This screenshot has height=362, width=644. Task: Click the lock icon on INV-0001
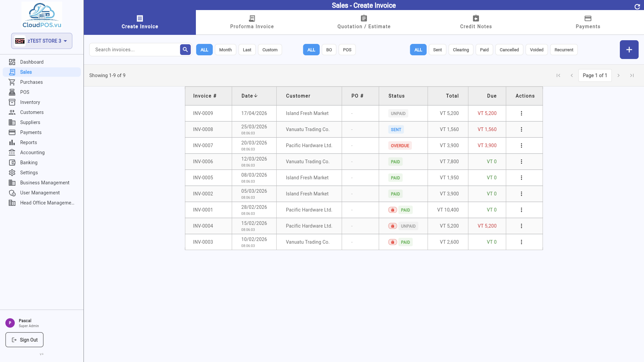393,210
